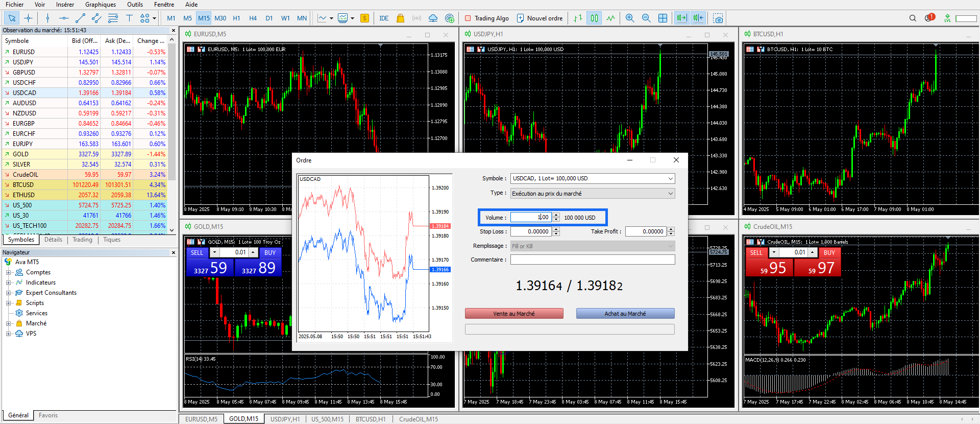
Task: Click Achat au Marché button
Action: coord(625,314)
